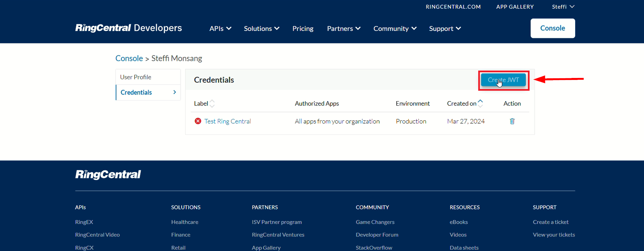This screenshot has height=251, width=644.
Task: Open the Support dropdown menu
Action: (445, 29)
